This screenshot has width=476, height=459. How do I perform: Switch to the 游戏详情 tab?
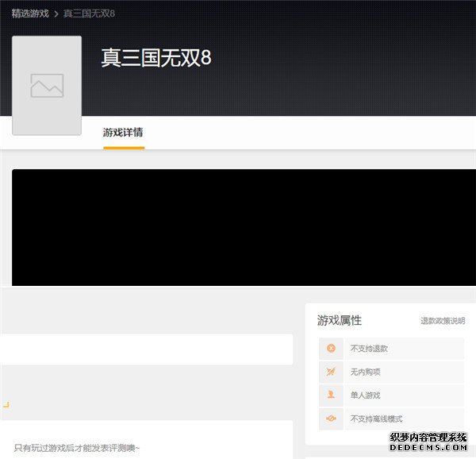pos(123,133)
